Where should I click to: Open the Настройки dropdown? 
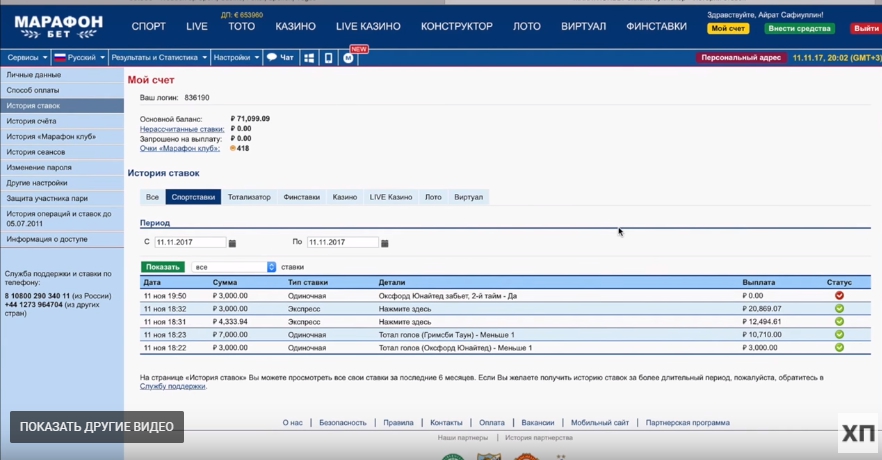pyautogui.click(x=236, y=57)
